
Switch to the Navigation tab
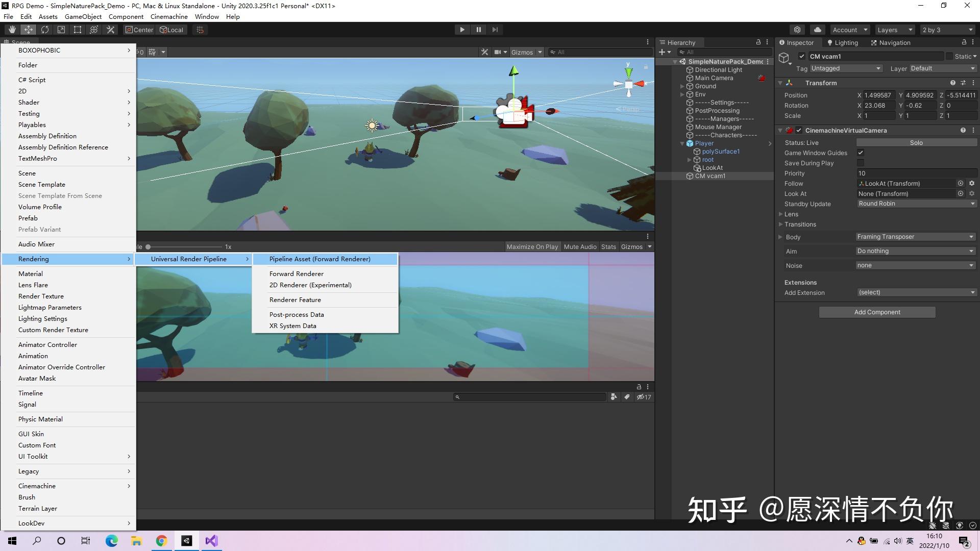pos(890,42)
